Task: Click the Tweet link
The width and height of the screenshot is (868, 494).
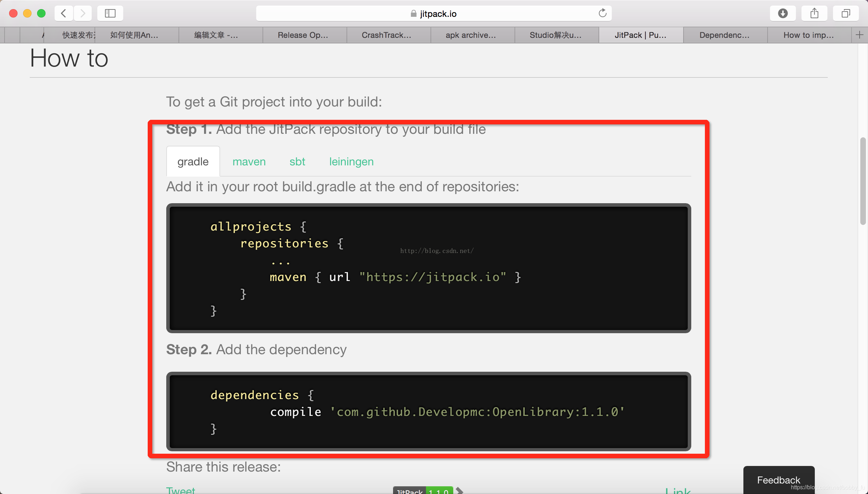Action: tap(181, 490)
